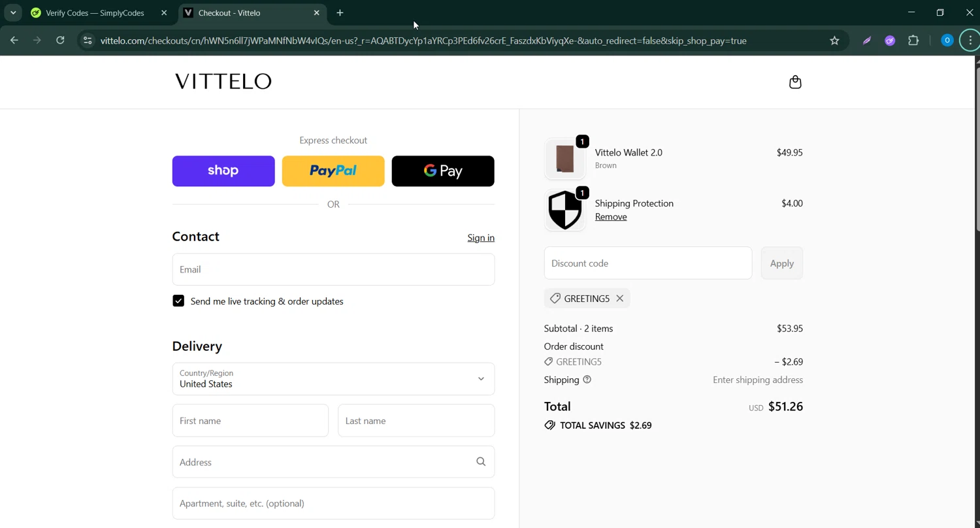Screen dimensions: 980x528
Task: Open the purple circle extension icon
Action: coord(890,41)
